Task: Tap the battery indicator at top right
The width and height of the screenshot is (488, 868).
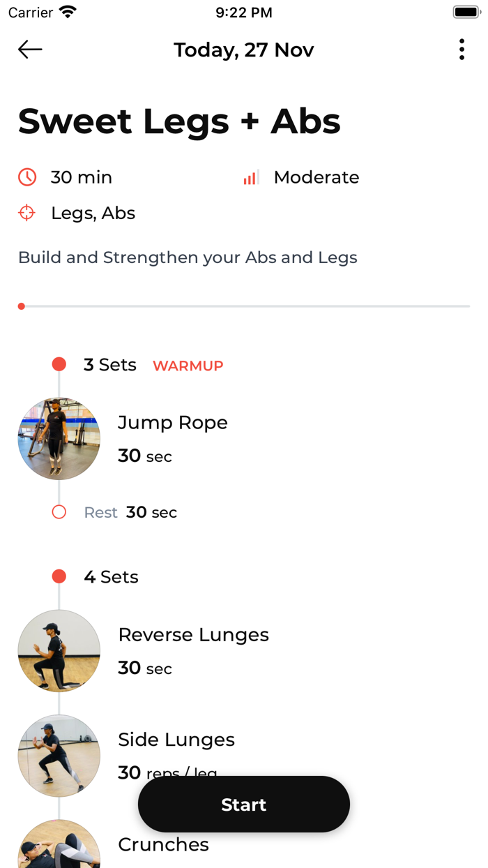Action: click(x=464, y=11)
